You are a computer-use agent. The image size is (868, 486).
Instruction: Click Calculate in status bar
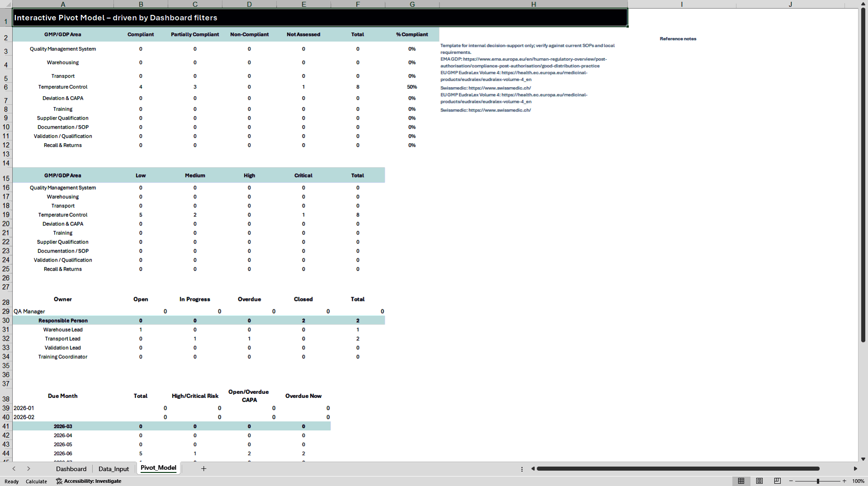coord(36,481)
